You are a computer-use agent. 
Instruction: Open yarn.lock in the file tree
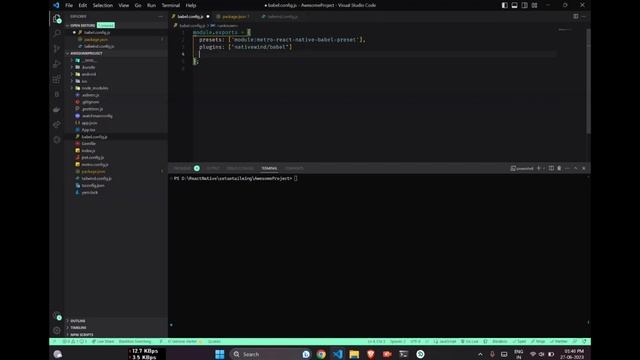[89, 192]
